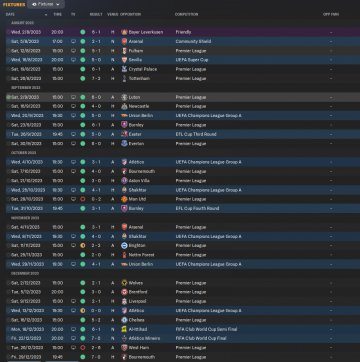Open the Fixtures view dropdown

tap(46, 4)
